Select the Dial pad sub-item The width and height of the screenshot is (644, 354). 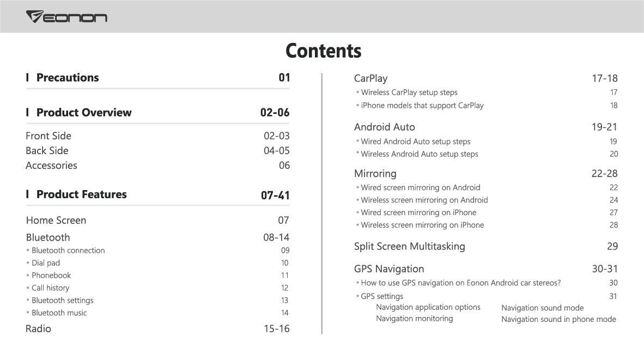tap(46, 263)
